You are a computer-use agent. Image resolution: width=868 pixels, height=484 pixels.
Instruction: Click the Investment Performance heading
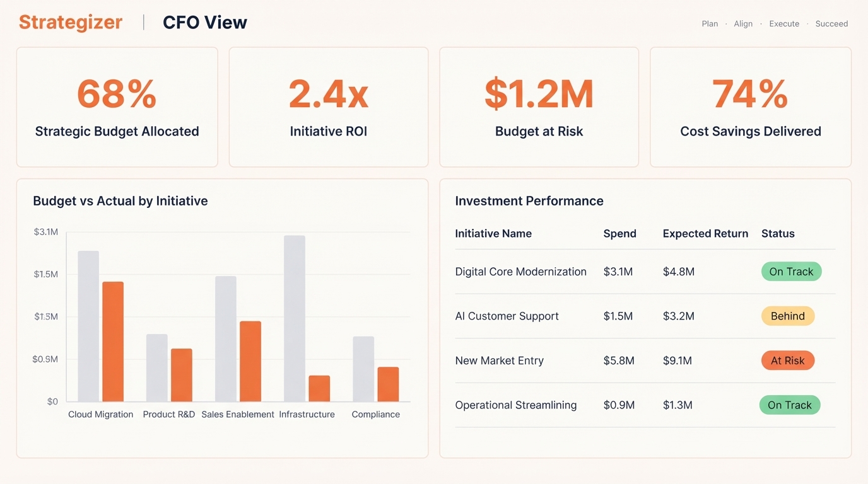click(x=529, y=201)
